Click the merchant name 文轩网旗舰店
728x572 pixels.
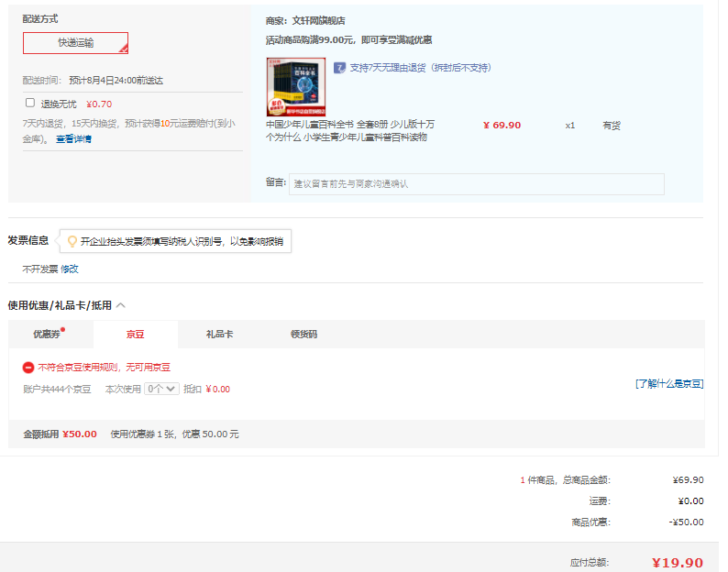[318, 21]
